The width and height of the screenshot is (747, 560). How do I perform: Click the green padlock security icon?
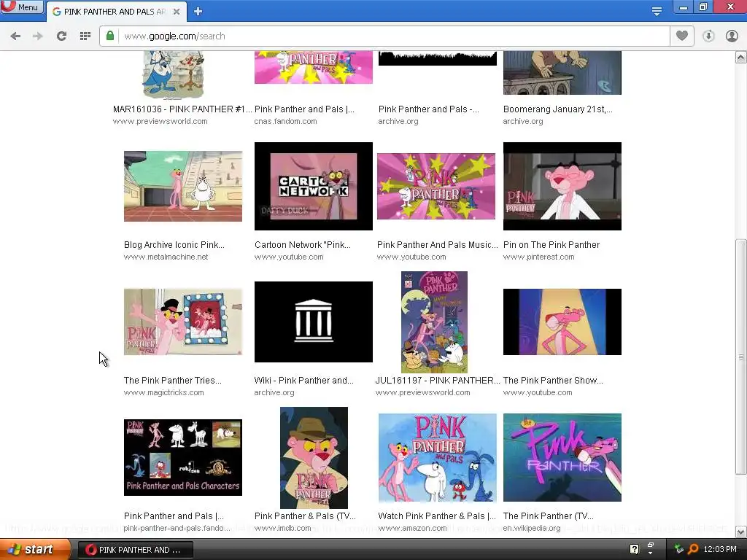(x=110, y=36)
